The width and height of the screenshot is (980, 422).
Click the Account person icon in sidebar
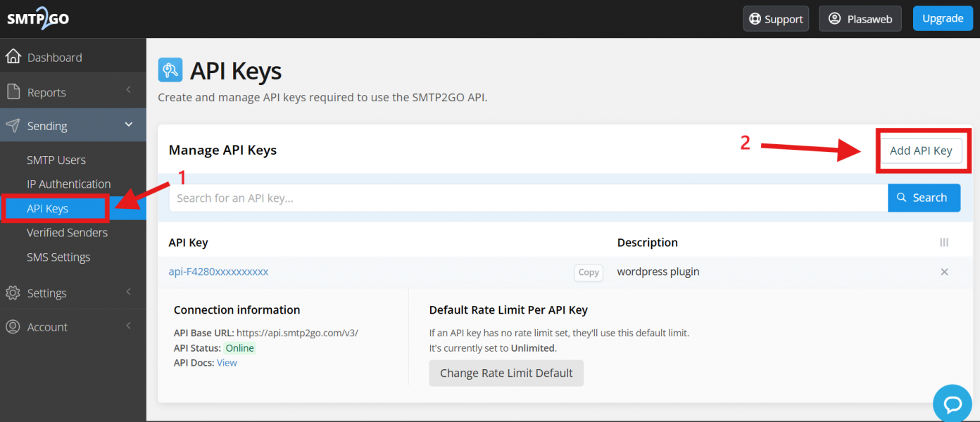click(x=13, y=326)
